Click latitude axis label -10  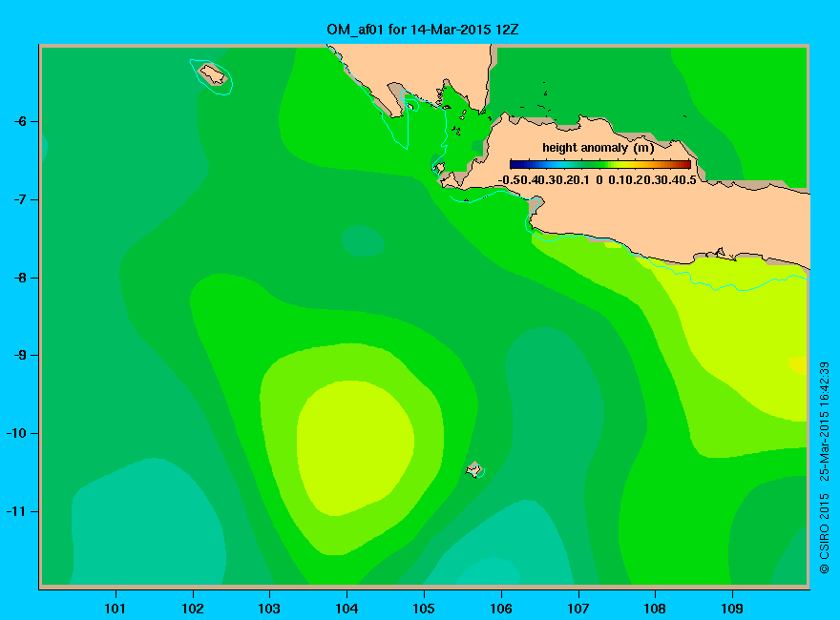[x=16, y=433]
